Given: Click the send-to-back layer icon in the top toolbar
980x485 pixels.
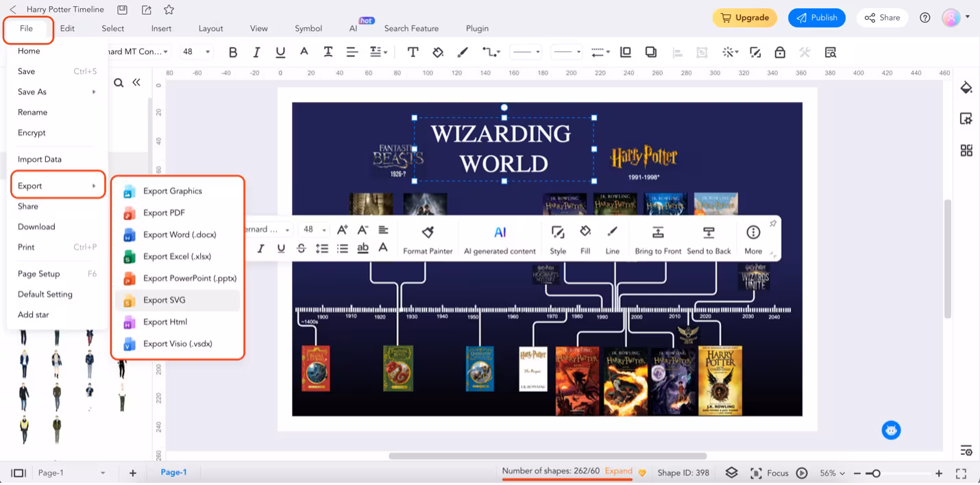Looking at the screenshot, I should point(651,52).
